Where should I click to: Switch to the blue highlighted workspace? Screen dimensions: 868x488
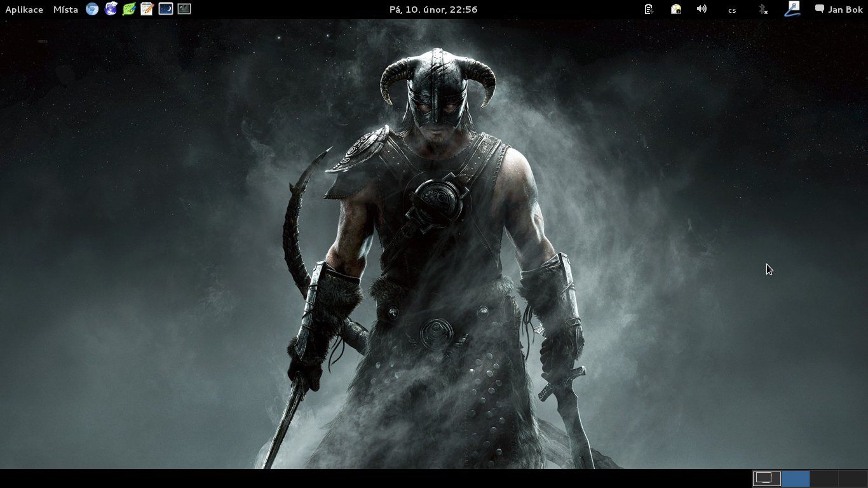[x=796, y=478]
